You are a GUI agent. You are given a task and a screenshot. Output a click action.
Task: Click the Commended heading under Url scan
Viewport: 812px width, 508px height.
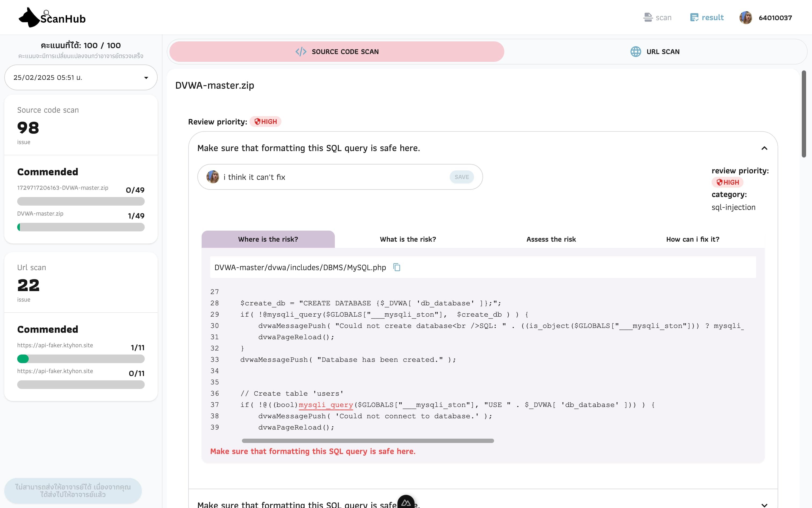coord(48,330)
